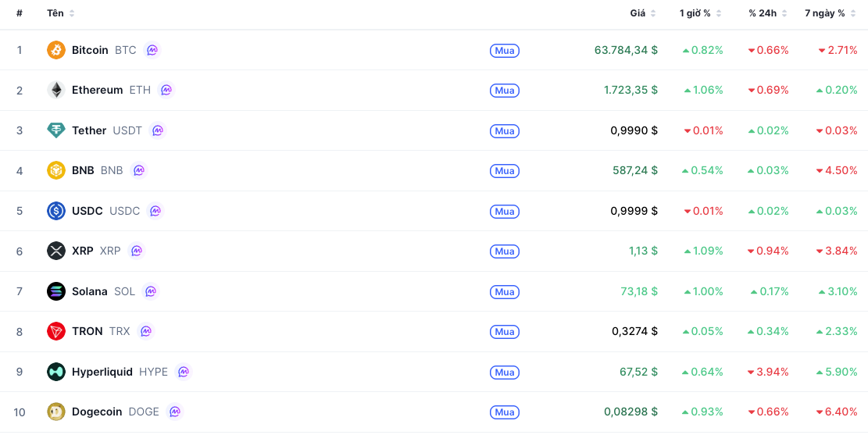Screen dimensions: 868x435
Task: Click Ethereum 1-hour change 1.06%
Action: click(x=704, y=91)
